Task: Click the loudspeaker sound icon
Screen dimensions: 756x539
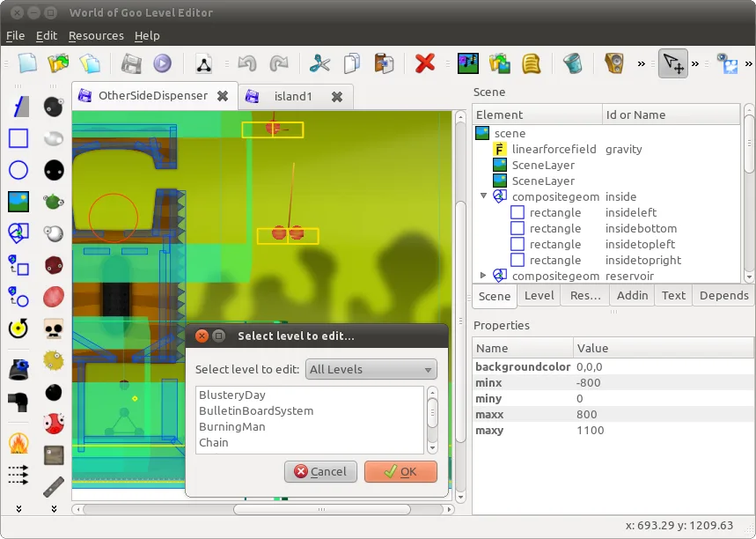Action: (614, 63)
